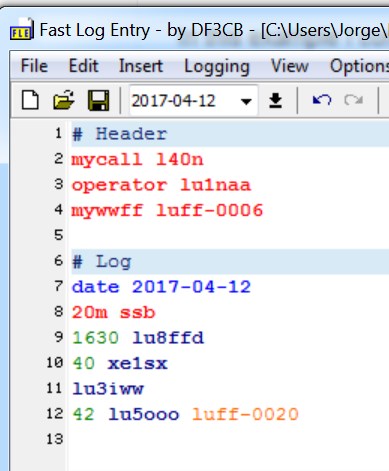Open a log with the folder icon

63,100
